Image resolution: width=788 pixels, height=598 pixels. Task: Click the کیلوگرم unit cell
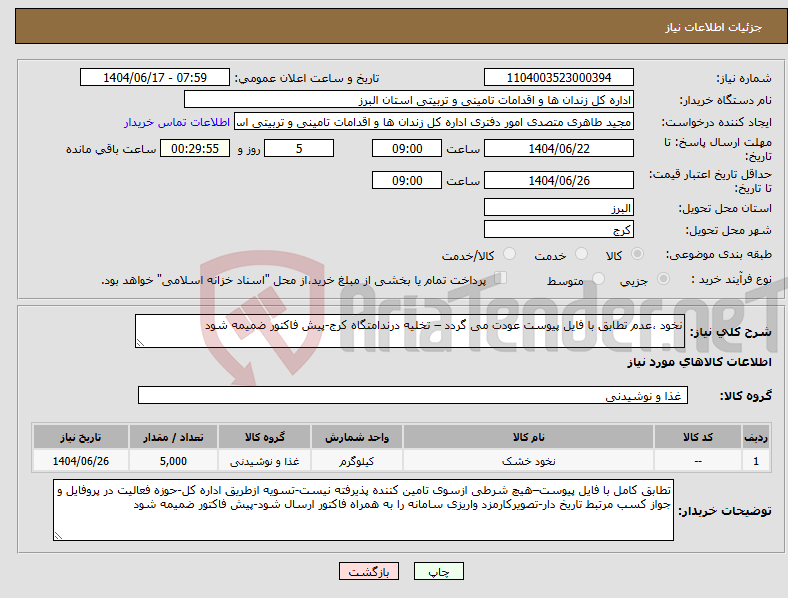click(x=357, y=461)
